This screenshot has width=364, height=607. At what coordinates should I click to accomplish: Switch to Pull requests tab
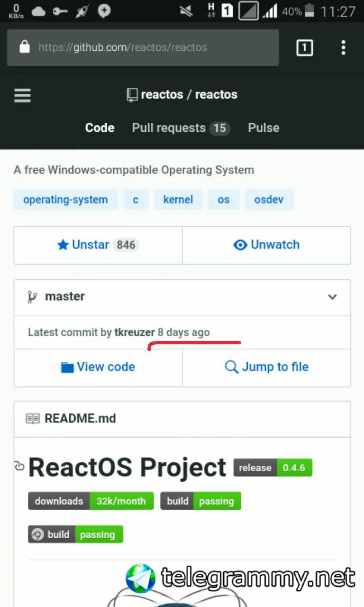(180, 128)
